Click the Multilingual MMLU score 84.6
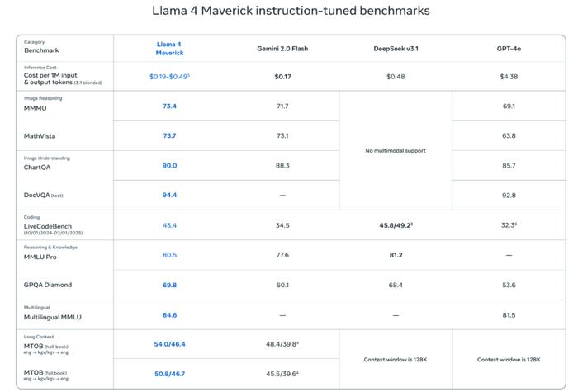Viewport: 578px width, 392px height. [169, 315]
